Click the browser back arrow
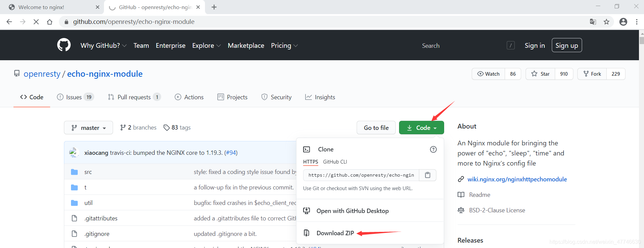The width and height of the screenshot is (644, 248). click(x=9, y=22)
